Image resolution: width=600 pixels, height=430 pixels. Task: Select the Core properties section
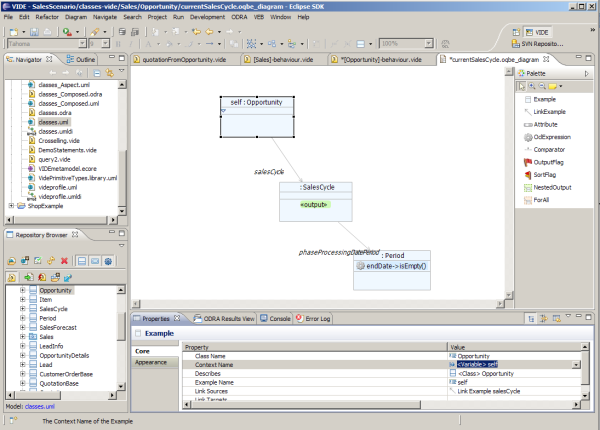(155, 351)
